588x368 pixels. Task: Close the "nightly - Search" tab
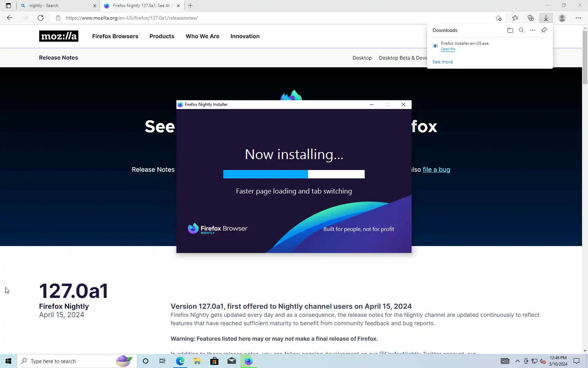pos(94,6)
